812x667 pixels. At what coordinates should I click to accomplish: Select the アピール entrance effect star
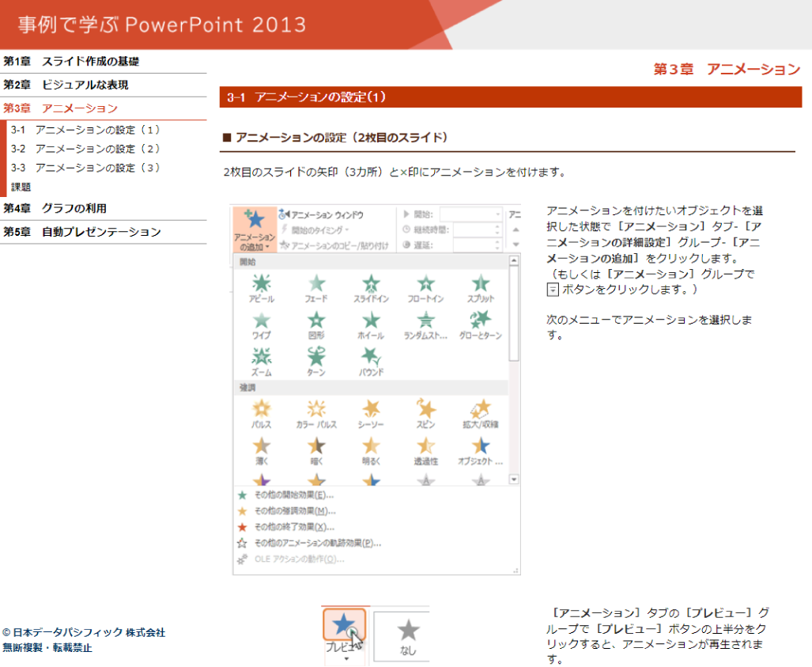pos(262,289)
